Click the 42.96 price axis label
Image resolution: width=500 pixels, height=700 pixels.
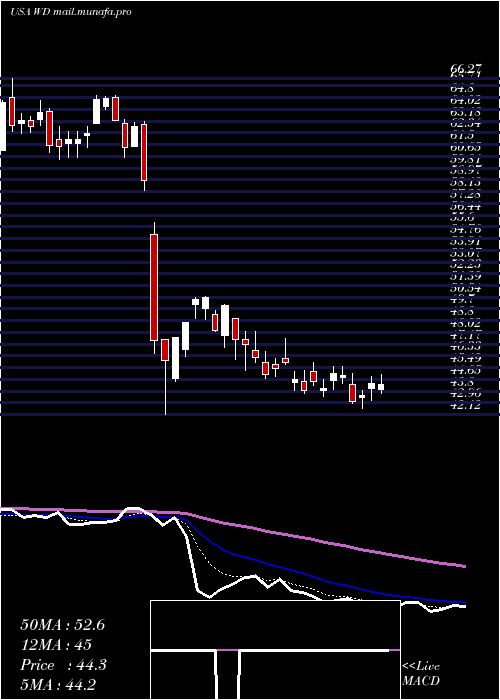tap(466, 395)
